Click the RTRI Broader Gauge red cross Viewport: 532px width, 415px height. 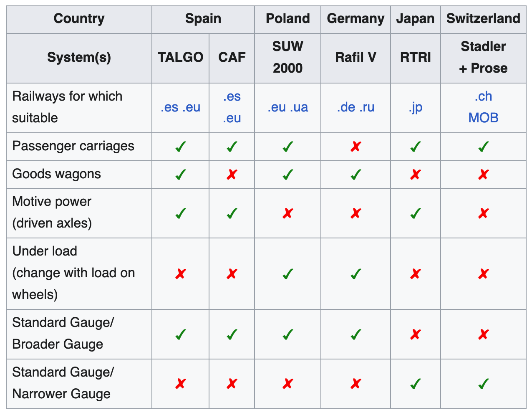click(415, 334)
